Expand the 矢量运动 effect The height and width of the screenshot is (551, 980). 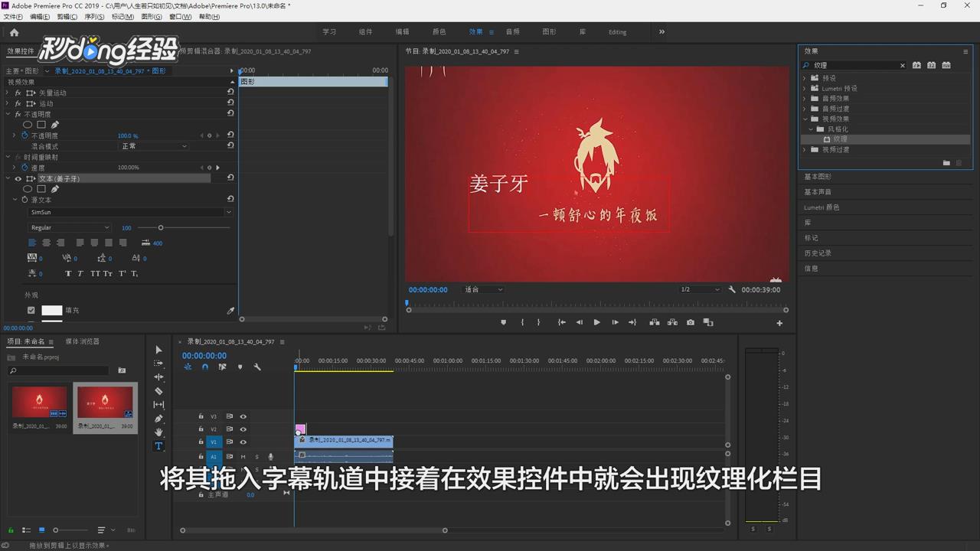click(8, 93)
